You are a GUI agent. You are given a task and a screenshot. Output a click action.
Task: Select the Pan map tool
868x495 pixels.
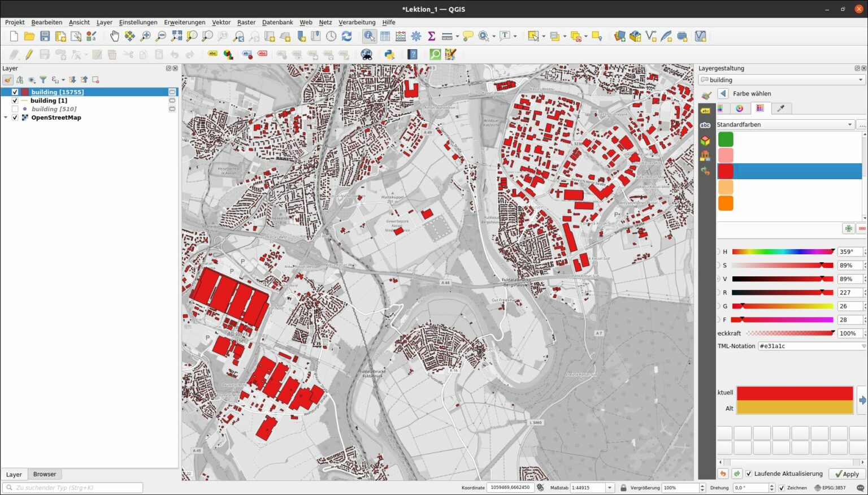point(115,36)
